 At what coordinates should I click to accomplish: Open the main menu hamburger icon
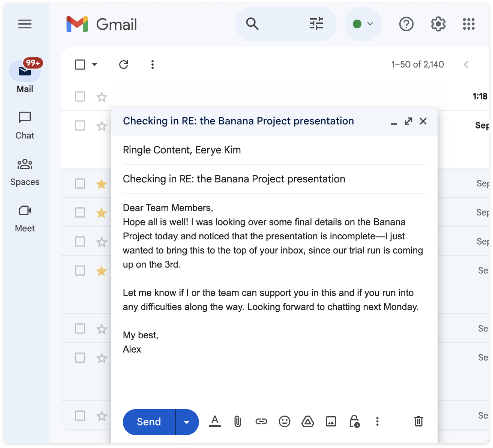[25, 24]
